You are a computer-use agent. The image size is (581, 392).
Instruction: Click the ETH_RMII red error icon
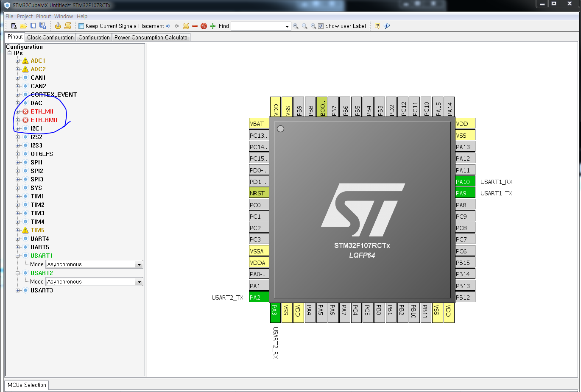[x=25, y=120]
